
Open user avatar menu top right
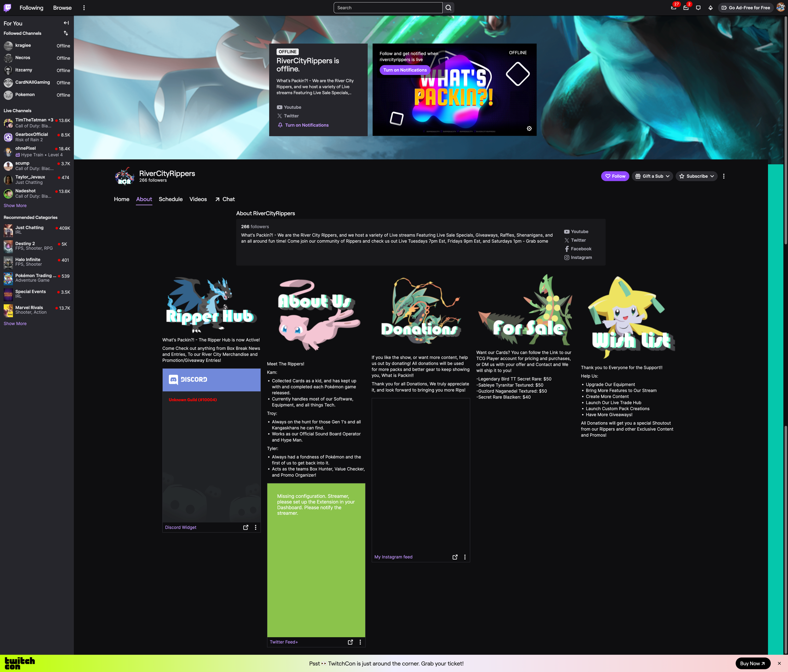pos(780,8)
